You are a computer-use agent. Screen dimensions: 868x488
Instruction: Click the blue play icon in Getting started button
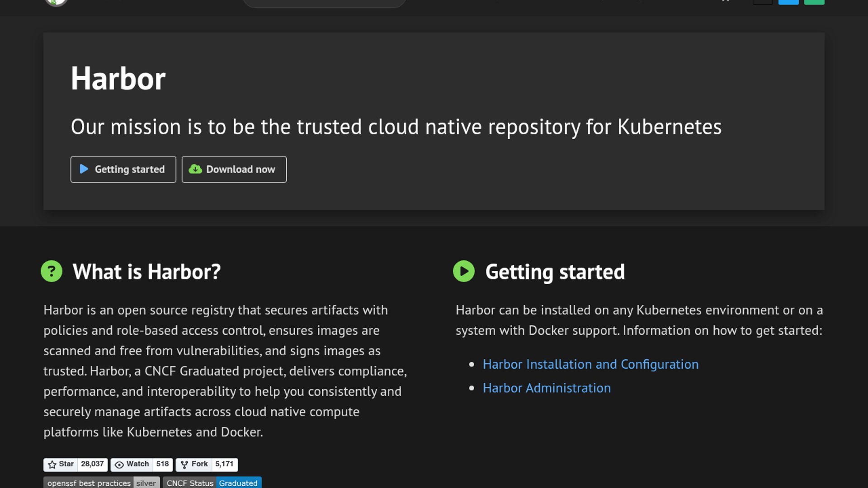pyautogui.click(x=84, y=169)
